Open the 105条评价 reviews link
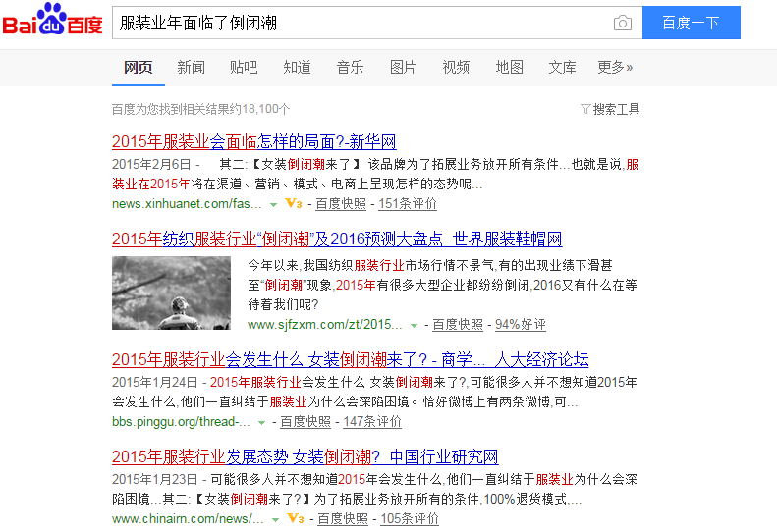Screen dimensions: 777x532 (x=410, y=518)
